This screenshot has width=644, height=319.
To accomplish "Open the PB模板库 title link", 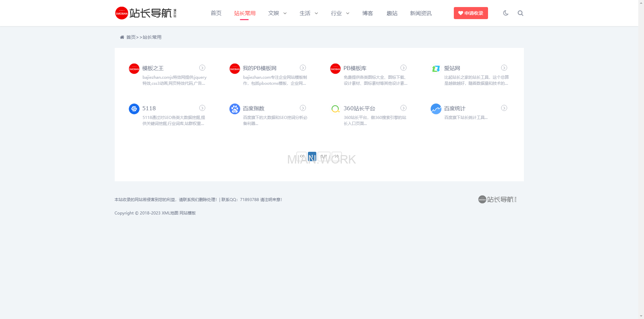I will (355, 68).
